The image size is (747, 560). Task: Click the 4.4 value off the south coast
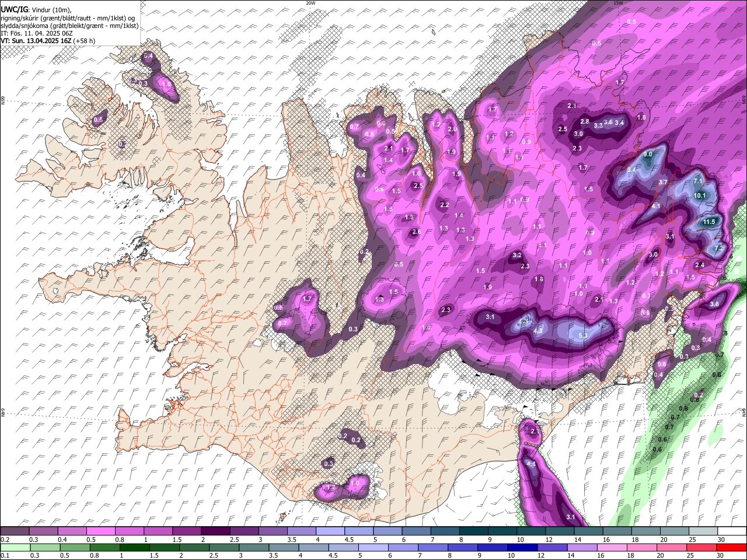point(531,463)
